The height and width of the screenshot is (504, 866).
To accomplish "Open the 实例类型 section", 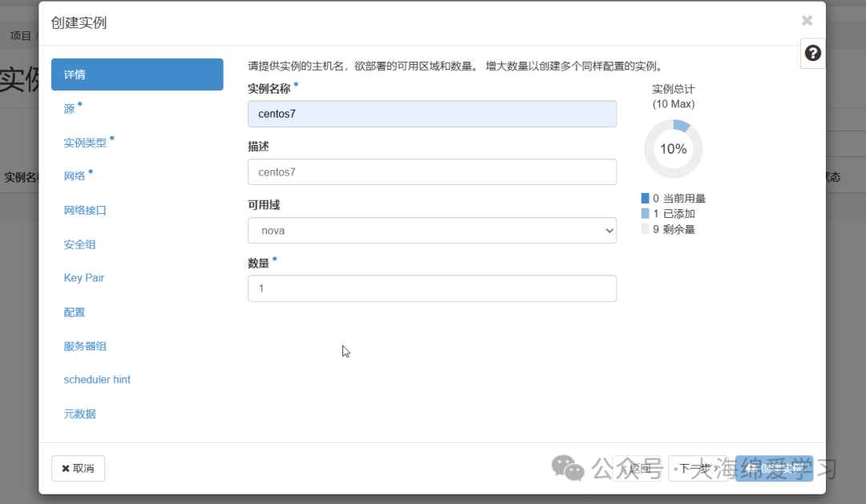I will coord(83,142).
